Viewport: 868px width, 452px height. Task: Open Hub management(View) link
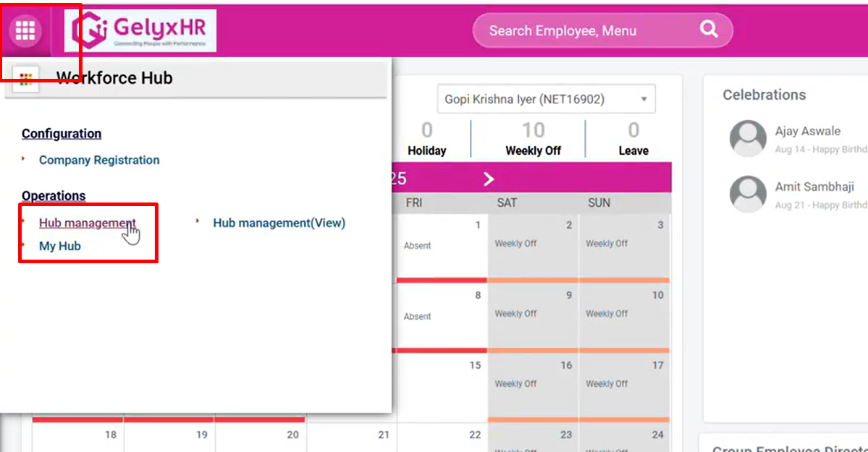click(x=279, y=223)
